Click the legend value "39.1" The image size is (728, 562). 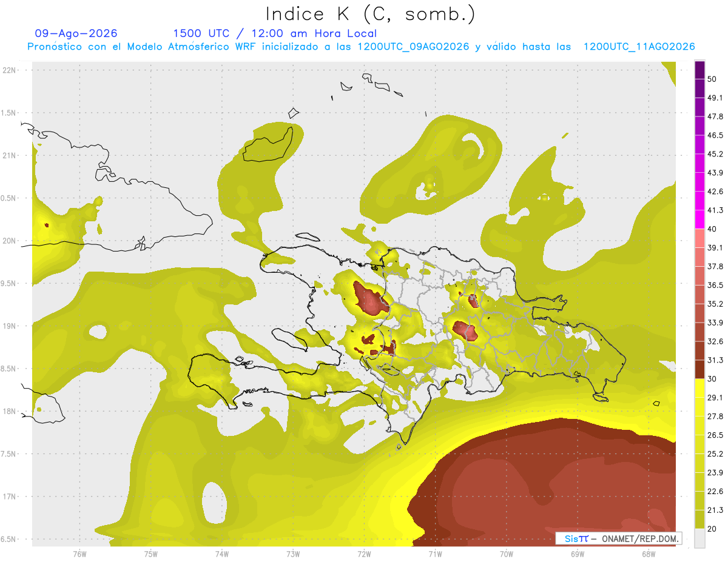[x=715, y=247]
